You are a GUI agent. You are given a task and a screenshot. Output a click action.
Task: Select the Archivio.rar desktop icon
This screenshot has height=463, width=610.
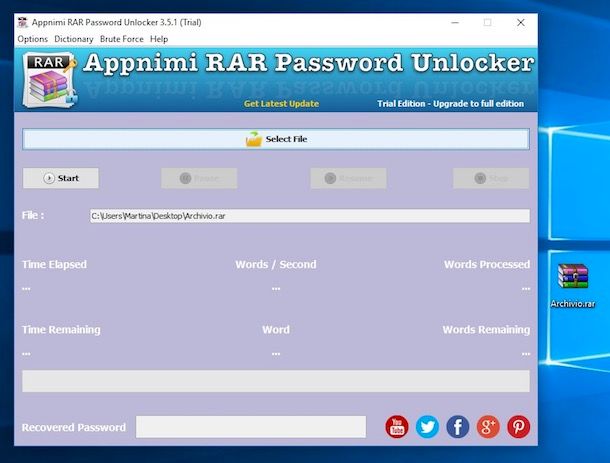(x=573, y=286)
